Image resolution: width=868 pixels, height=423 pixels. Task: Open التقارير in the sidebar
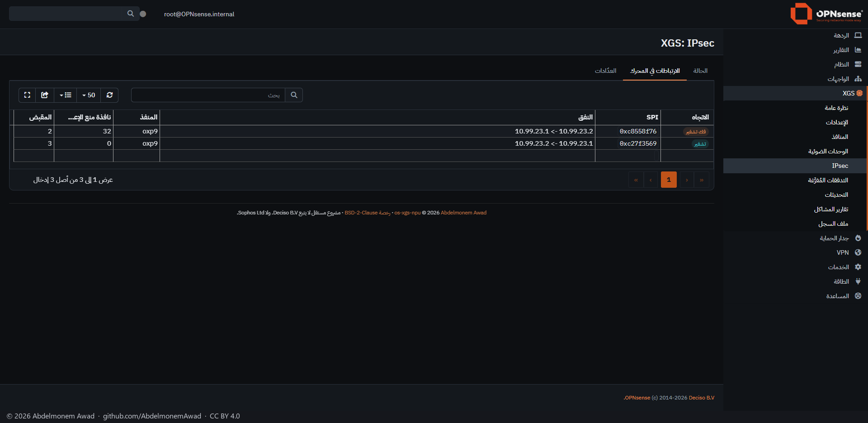point(796,50)
